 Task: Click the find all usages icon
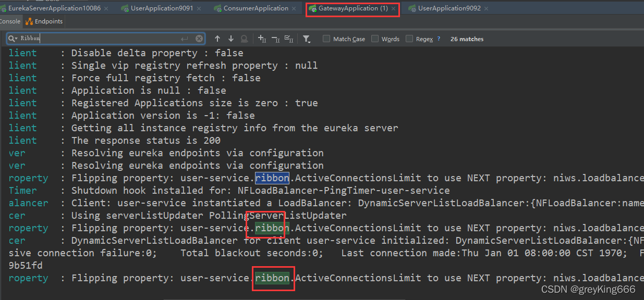tap(244, 39)
